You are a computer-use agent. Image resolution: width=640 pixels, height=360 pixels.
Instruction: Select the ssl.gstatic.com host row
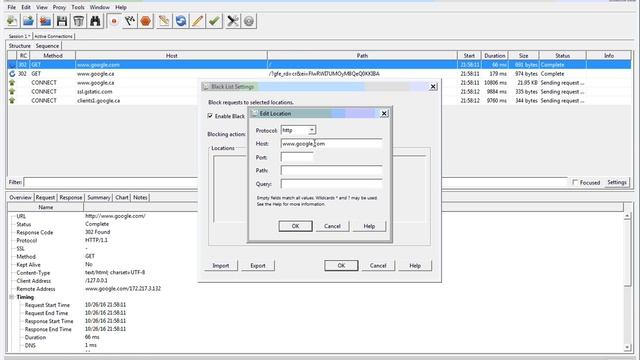click(320, 92)
